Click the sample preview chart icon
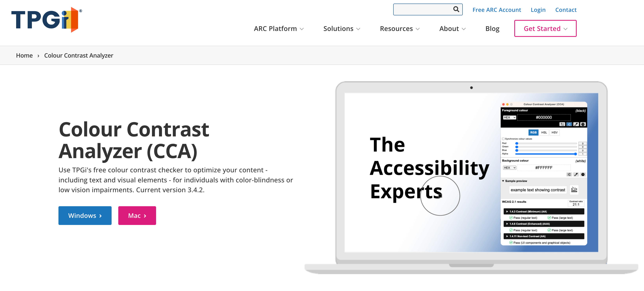644x291 pixels. pyautogui.click(x=574, y=190)
